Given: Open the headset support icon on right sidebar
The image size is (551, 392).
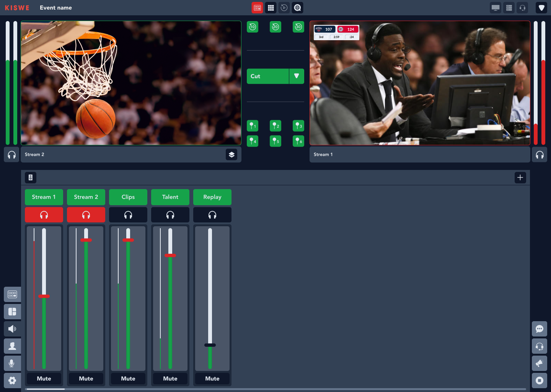Looking at the screenshot, I should tap(540, 346).
